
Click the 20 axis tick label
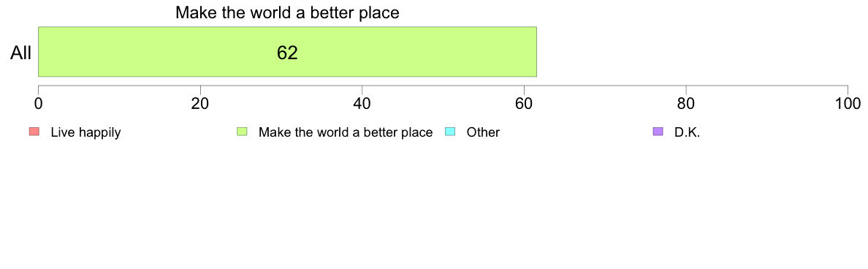[x=200, y=103]
